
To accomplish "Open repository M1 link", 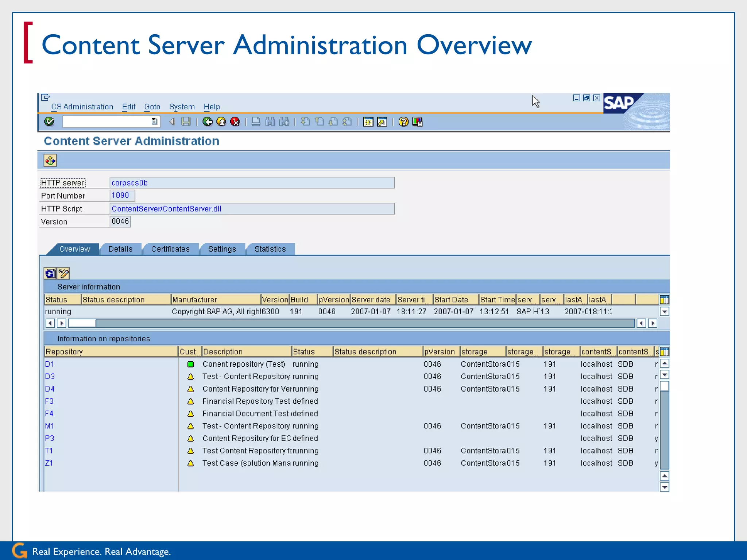I will point(50,426).
